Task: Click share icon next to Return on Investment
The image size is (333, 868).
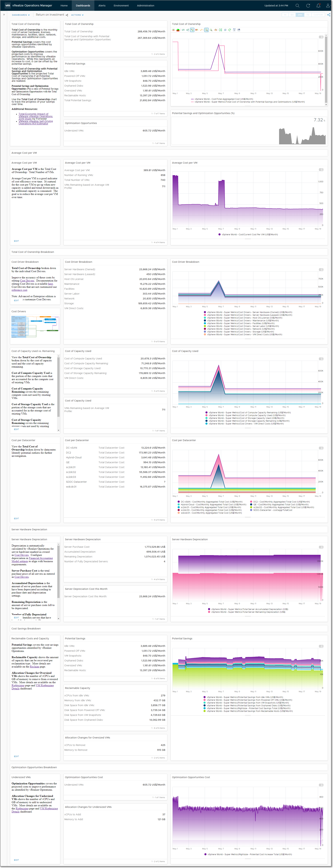Action: pyautogui.click(x=67, y=15)
